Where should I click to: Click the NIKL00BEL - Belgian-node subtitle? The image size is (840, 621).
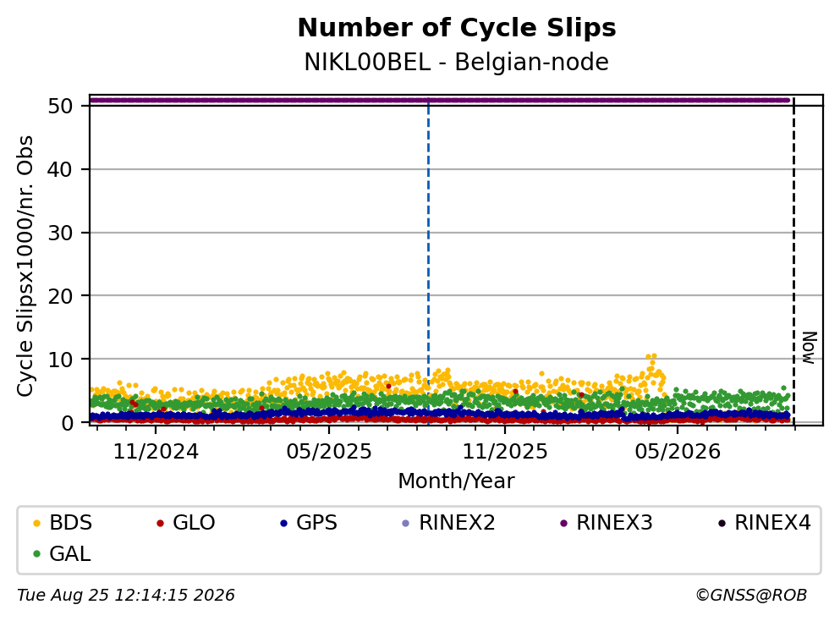point(457,63)
